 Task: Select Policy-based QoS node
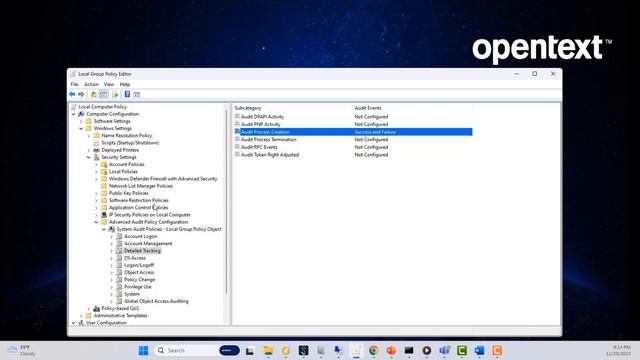click(120, 309)
